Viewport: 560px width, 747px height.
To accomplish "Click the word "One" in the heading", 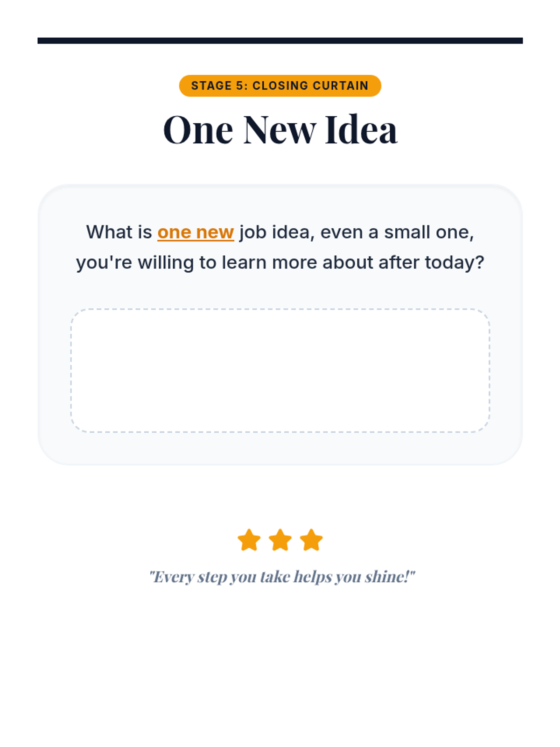I will (x=198, y=129).
